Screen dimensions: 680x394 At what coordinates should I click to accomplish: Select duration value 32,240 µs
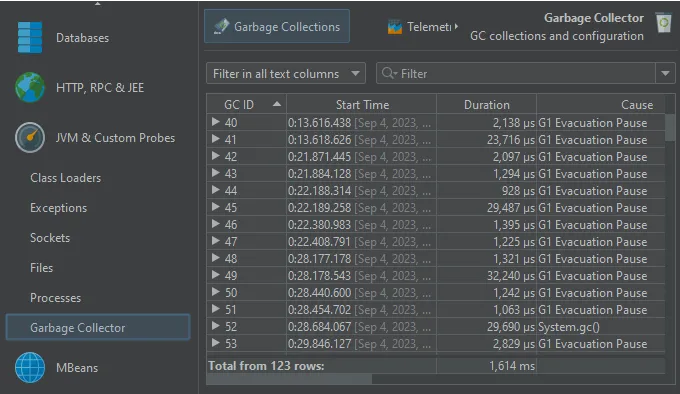510,276
